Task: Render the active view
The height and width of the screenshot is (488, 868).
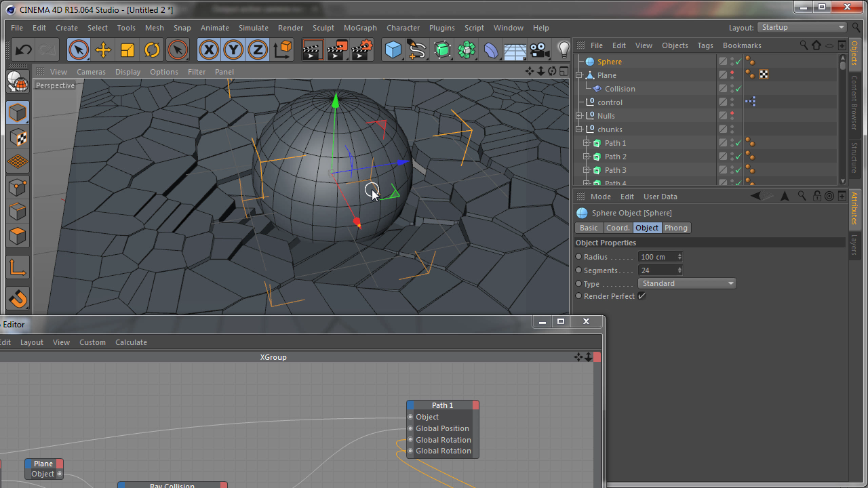Action: (x=313, y=49)
